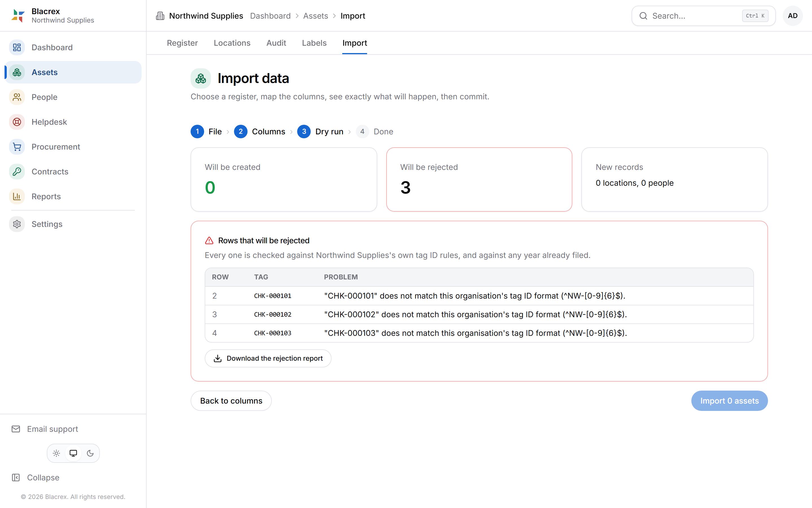
Task: Click Import 0 assets button
Action: tap(729, 401)
